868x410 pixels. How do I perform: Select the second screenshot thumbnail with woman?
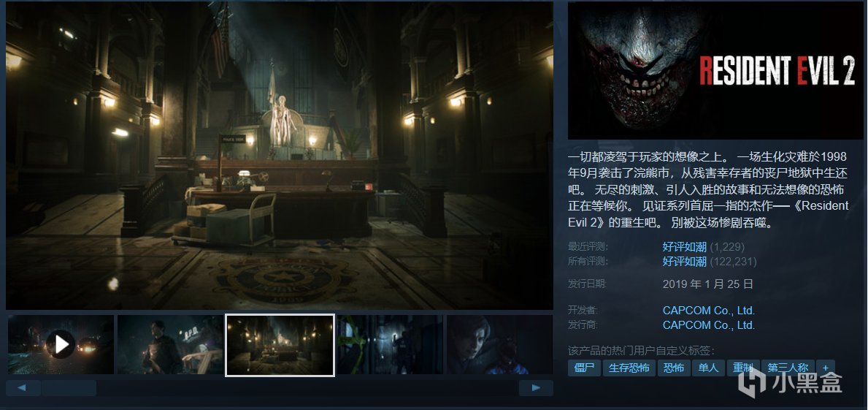171,345
